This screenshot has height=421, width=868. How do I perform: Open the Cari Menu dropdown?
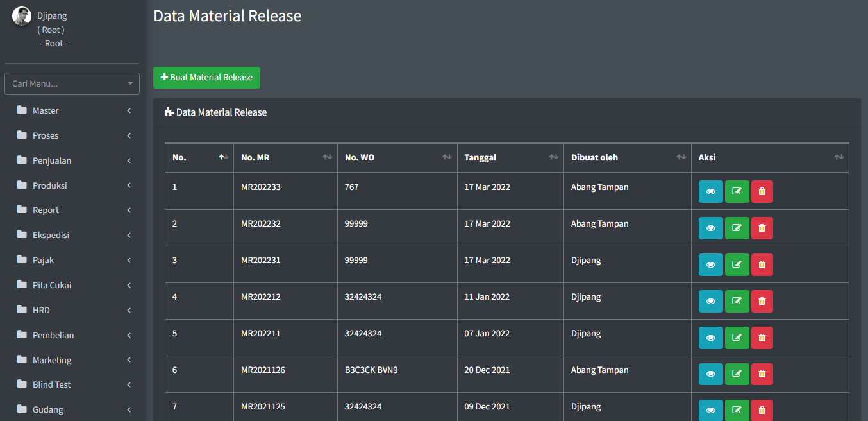click(x=72, y=83)
